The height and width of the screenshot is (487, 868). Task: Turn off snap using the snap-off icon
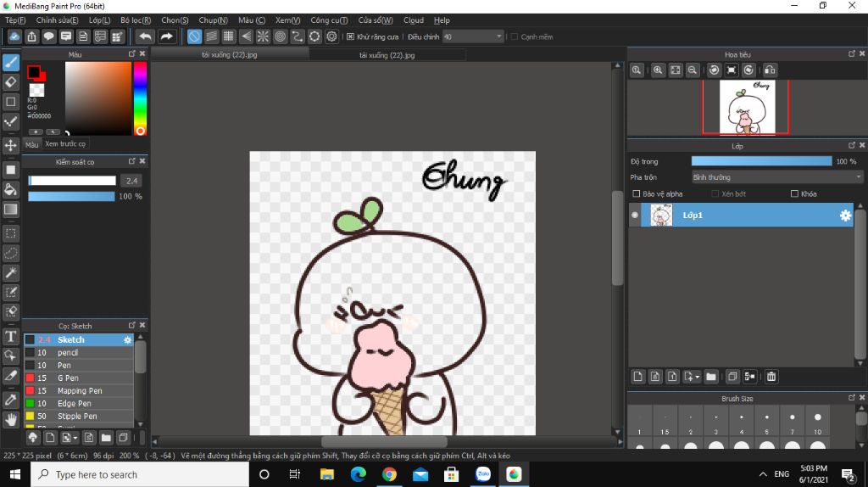(194, 36)
